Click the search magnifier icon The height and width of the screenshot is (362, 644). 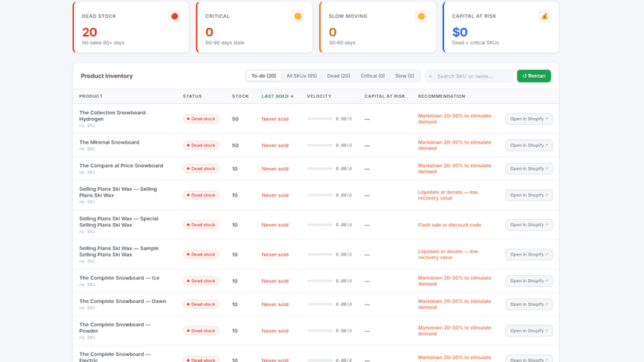[x=430, y=76]
